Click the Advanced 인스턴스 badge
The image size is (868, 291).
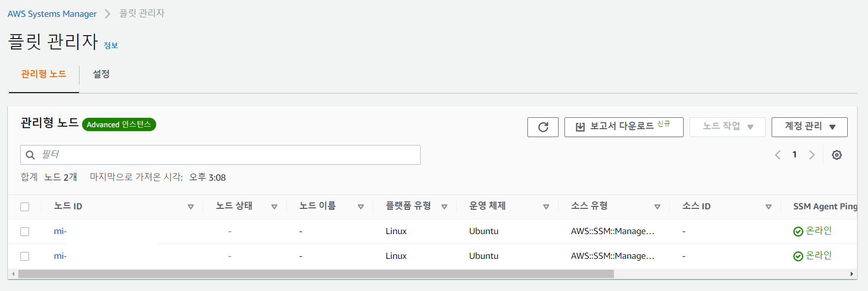[x=119, y=125]
